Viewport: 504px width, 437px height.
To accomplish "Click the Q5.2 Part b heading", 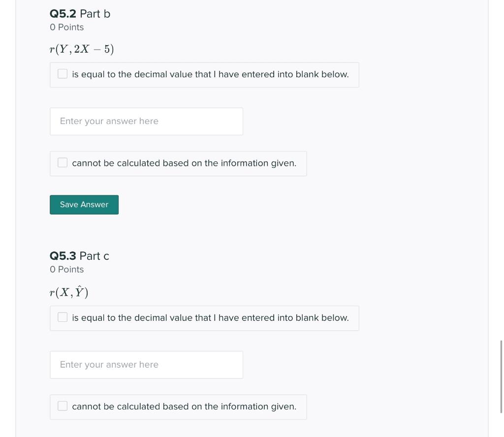I will click(80, 14).
